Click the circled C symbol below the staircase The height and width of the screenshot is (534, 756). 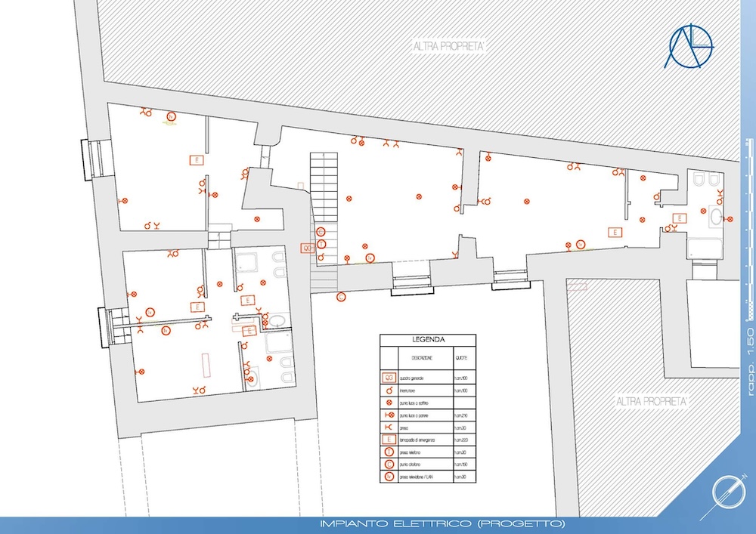(341, 297)
